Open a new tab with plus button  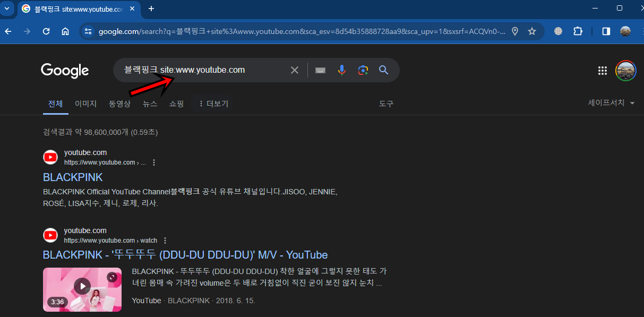151,8
